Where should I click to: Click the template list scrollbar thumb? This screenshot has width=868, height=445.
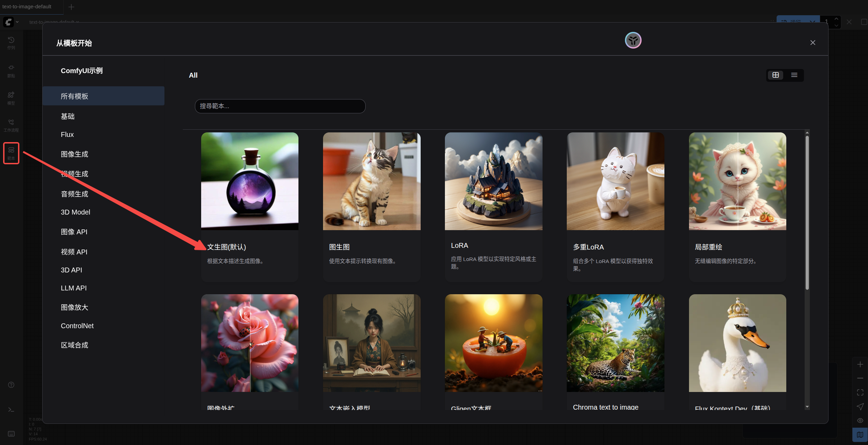[x=807, y=213]
